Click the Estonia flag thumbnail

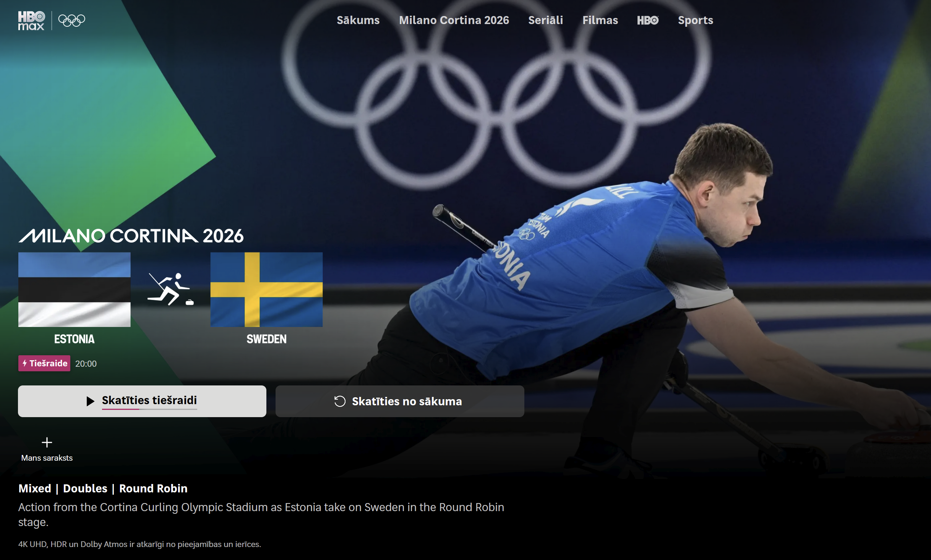(75, 290)
